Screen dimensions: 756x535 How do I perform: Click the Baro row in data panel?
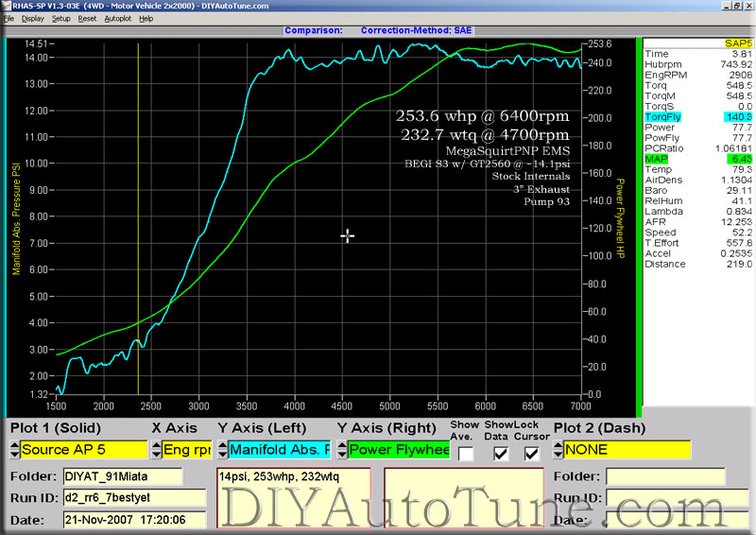[x=698, y=191]
